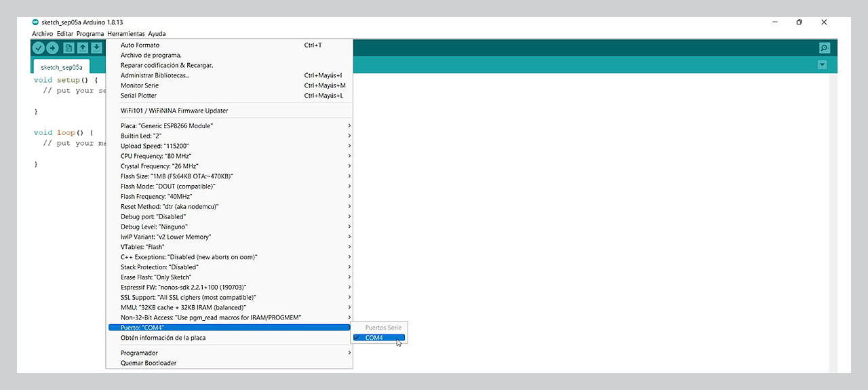This screenshot has height=390, width=868.
Task: Expand lwIP Variant submenu
Action: point(229,237)
